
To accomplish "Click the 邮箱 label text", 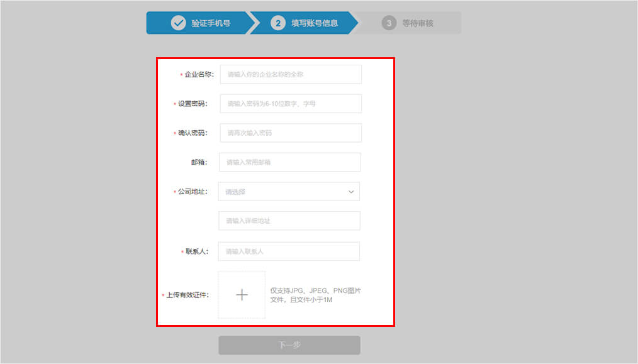I will (199, 162).
